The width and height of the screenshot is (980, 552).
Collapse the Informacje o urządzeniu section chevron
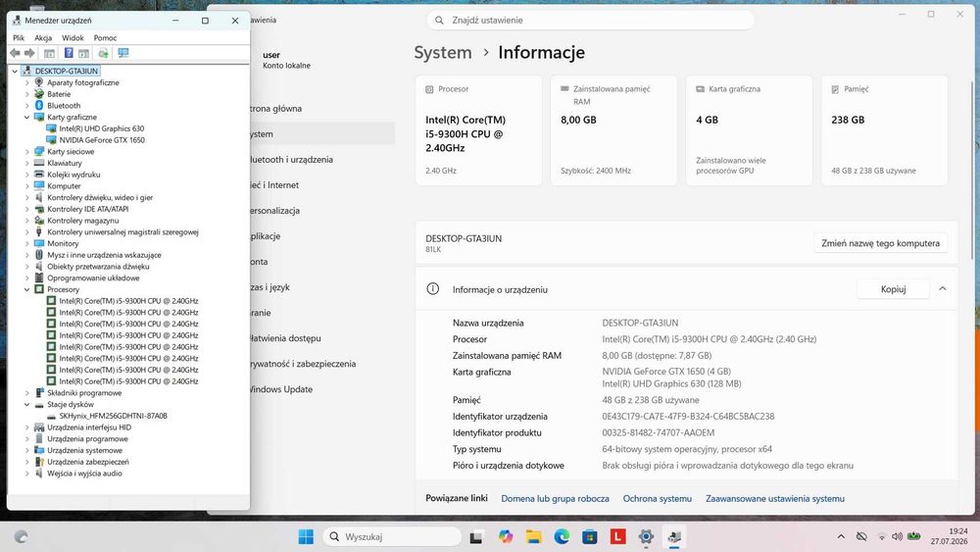(x=943, y=289)
